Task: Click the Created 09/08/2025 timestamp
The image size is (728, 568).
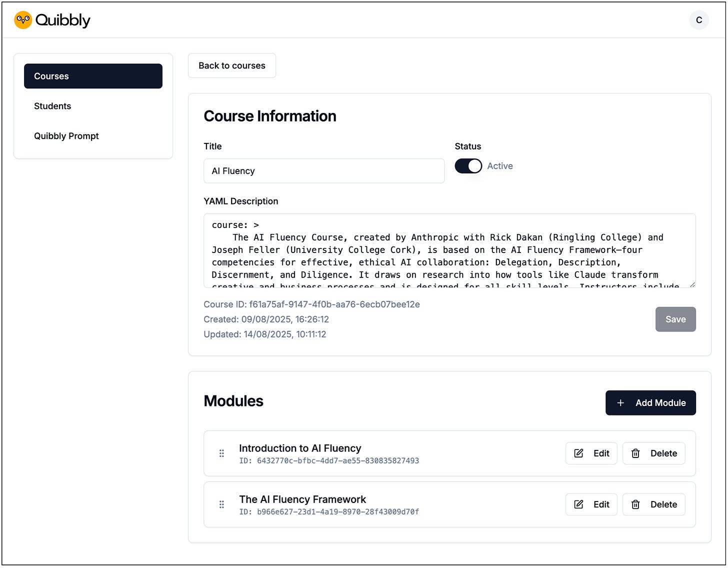Action: point(266,319)
